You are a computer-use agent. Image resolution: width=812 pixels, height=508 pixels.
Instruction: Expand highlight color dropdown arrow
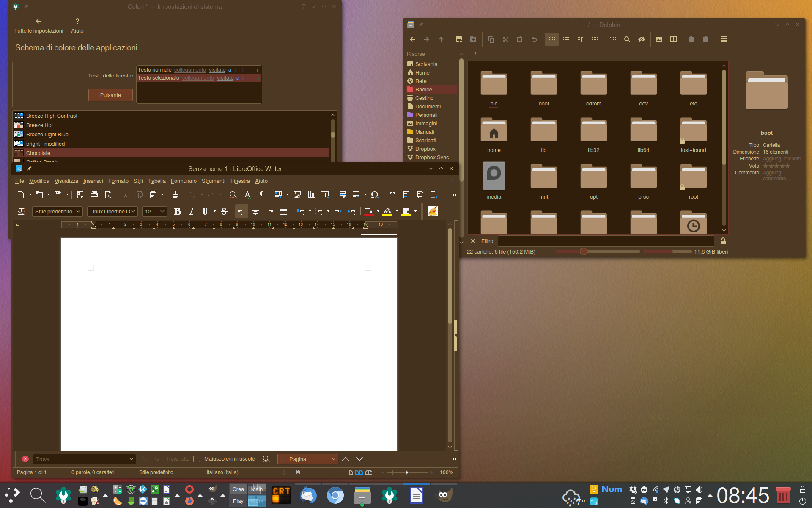(397, 211)
